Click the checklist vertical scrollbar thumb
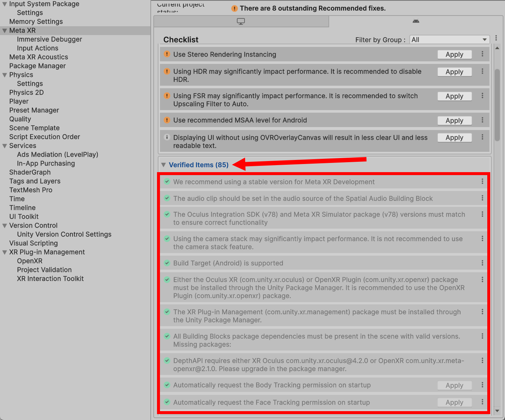Screen dimensions: 505x420 [x=497, y=105]
